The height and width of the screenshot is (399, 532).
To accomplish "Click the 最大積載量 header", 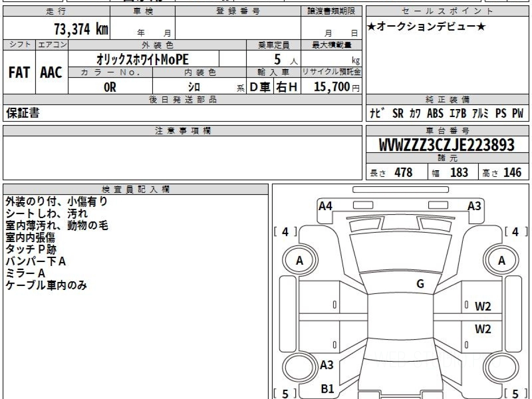I will tap(332, 45).
